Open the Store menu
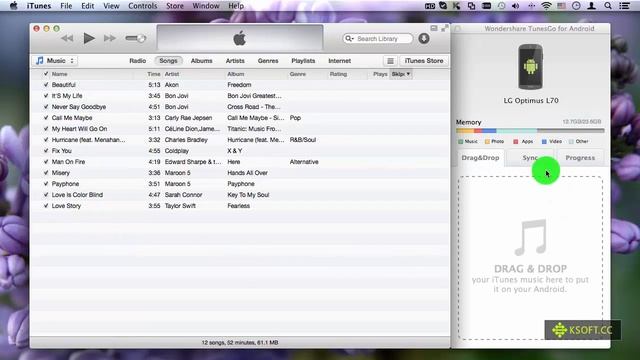The image size is (640, 360). coord(175,6)
